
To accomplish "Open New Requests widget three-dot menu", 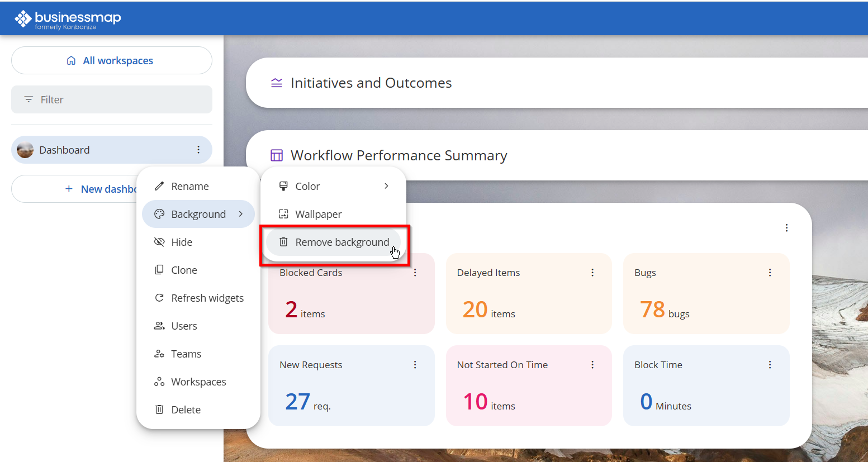I will [x=415, y=365].
